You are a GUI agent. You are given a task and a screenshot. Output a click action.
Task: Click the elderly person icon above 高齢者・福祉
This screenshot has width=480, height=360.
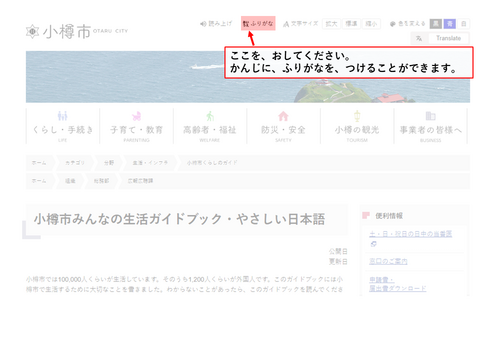(210, 116)
